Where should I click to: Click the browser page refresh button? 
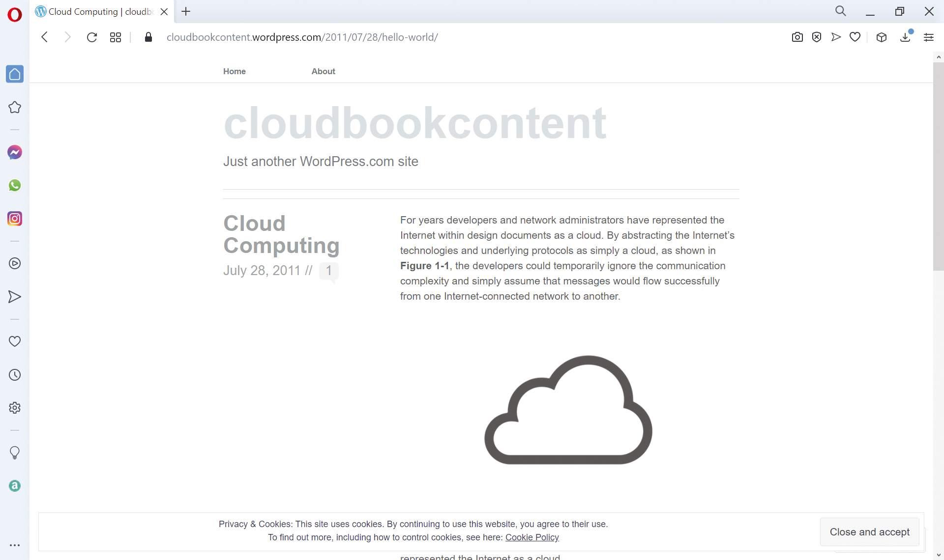[x=91, y=37]
